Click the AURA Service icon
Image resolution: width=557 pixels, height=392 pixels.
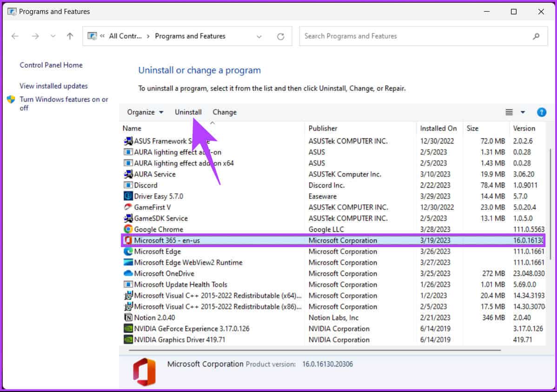128,174
